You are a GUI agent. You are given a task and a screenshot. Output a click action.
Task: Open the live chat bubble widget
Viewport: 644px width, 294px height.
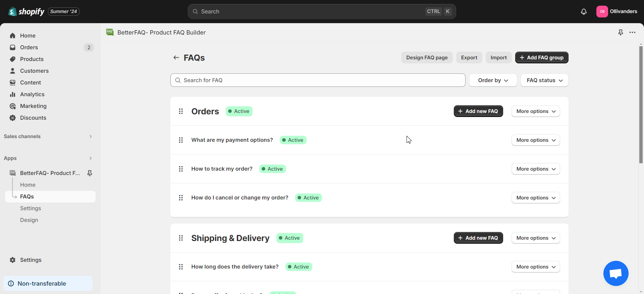point(615,273)
